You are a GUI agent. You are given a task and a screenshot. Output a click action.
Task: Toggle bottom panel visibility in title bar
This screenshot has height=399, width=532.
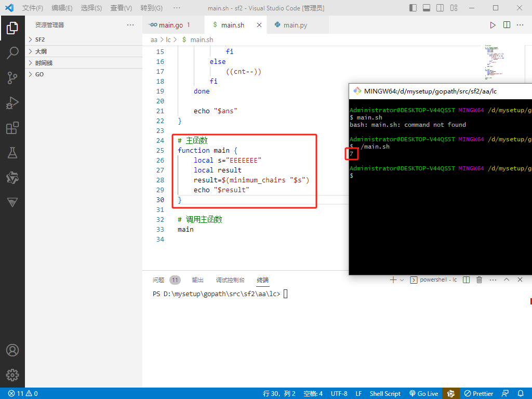click(427, 8)
